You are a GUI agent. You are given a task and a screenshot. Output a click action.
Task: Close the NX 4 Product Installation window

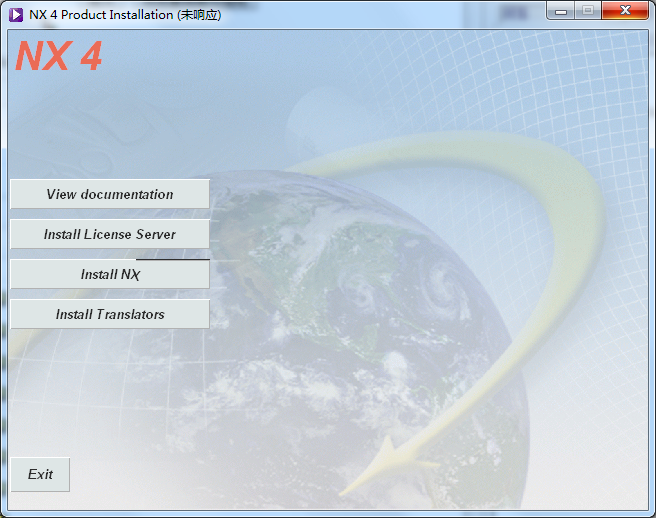pos(625,10)
